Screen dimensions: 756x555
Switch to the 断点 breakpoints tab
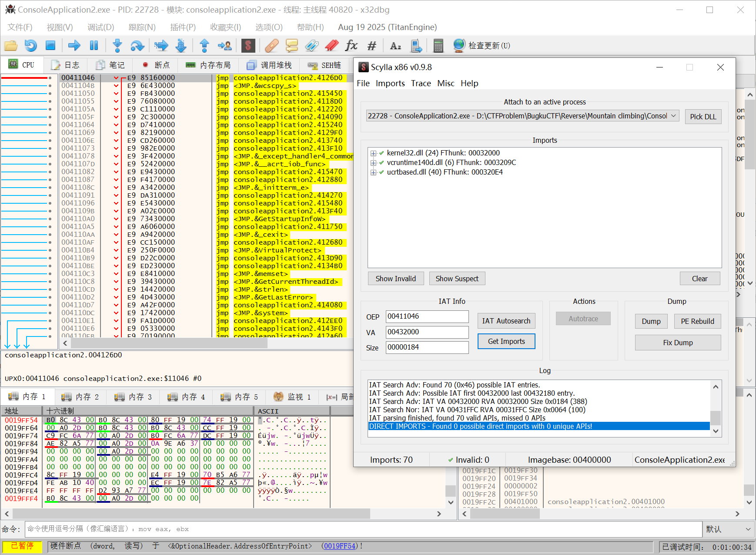pyautogui.click(x=156, y=65)
